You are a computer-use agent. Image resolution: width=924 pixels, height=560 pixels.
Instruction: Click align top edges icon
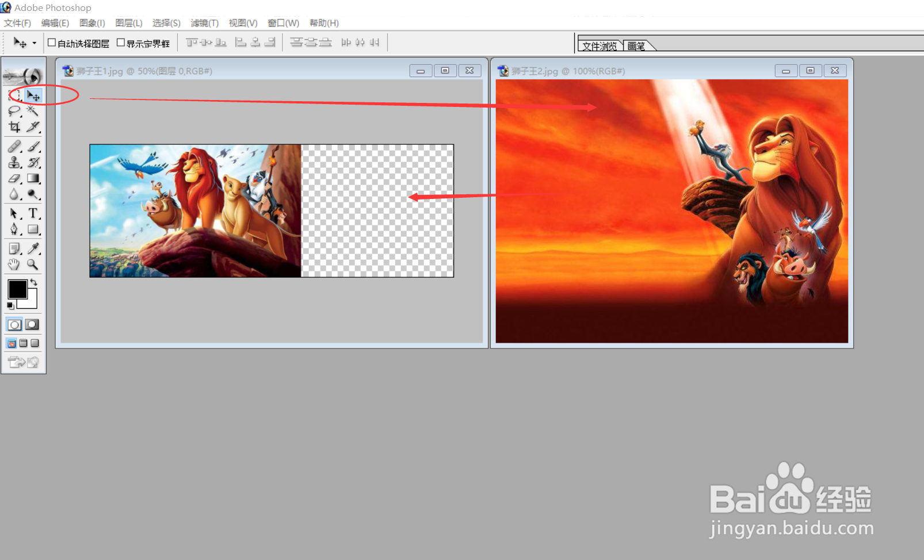tap(192, 43)
